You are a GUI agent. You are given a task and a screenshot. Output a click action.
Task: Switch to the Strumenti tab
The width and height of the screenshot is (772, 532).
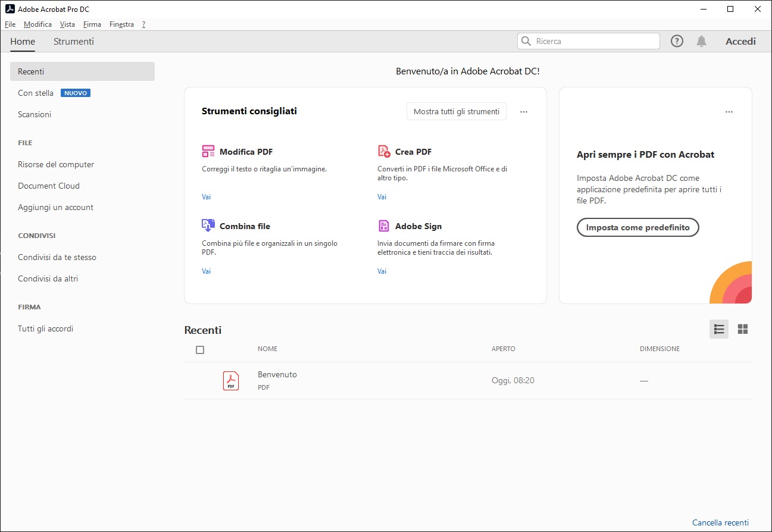pos(74,41)
